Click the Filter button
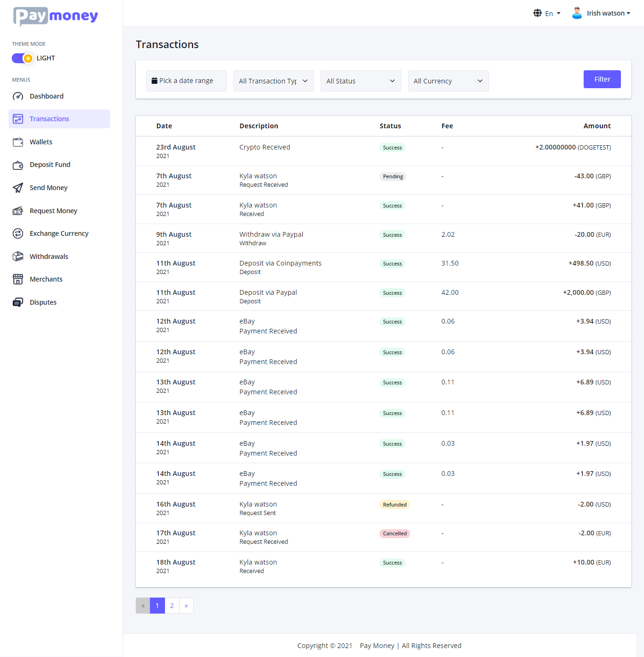644x657 pixels. tap(602, 79)
